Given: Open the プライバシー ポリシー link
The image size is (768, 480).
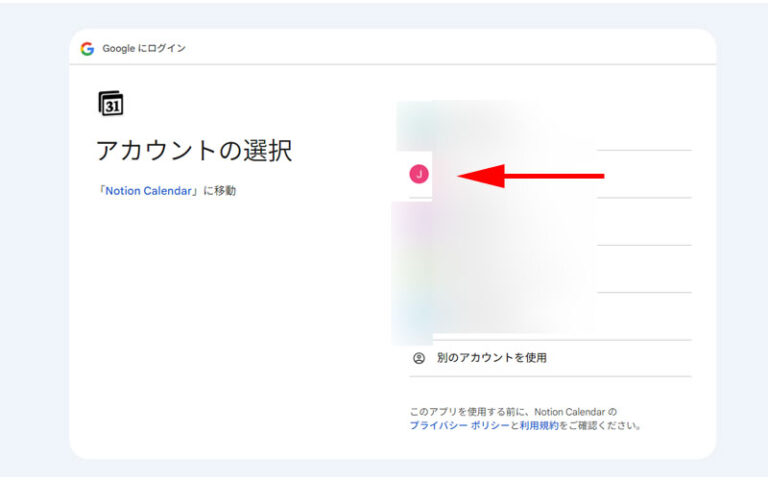Looking at the screenshot, I should [x=459, y=425].
